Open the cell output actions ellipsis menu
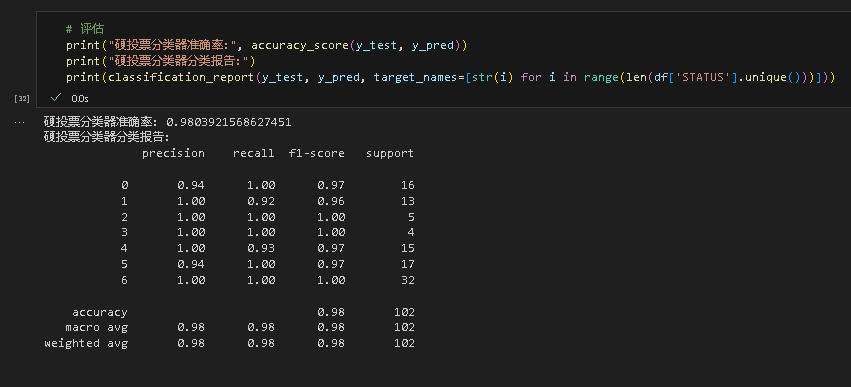Screen dimensions: 851x387 tap(20, 122)
